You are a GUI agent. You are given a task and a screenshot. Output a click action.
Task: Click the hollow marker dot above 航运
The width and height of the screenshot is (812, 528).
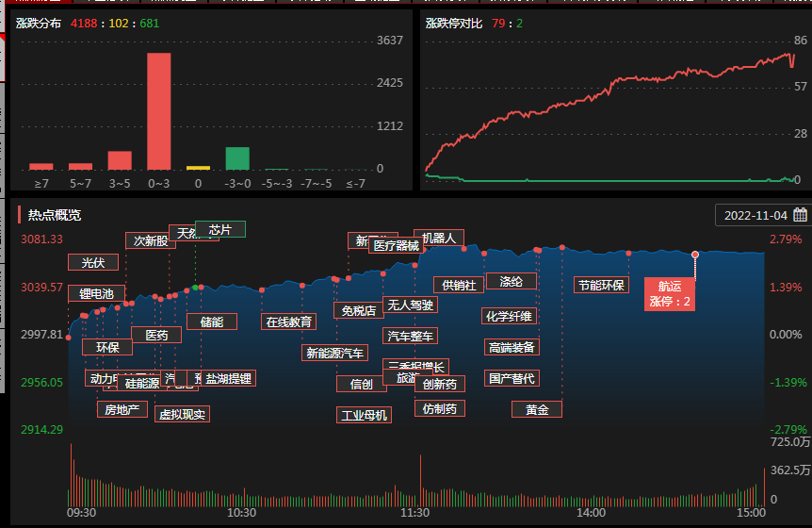point(695,255)
